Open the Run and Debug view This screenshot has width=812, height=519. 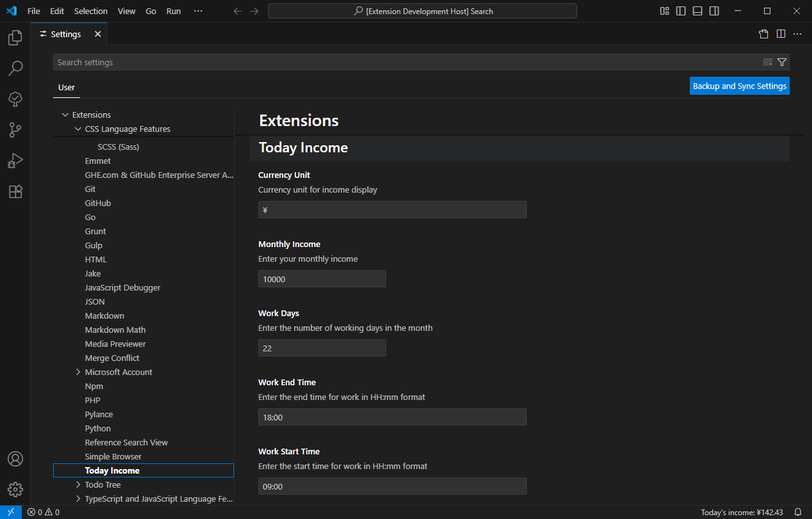(15, 161)
